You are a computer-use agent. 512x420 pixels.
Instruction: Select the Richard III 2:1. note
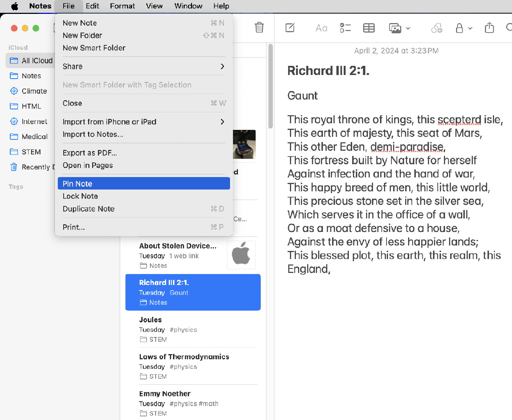(x=193, y=292)
